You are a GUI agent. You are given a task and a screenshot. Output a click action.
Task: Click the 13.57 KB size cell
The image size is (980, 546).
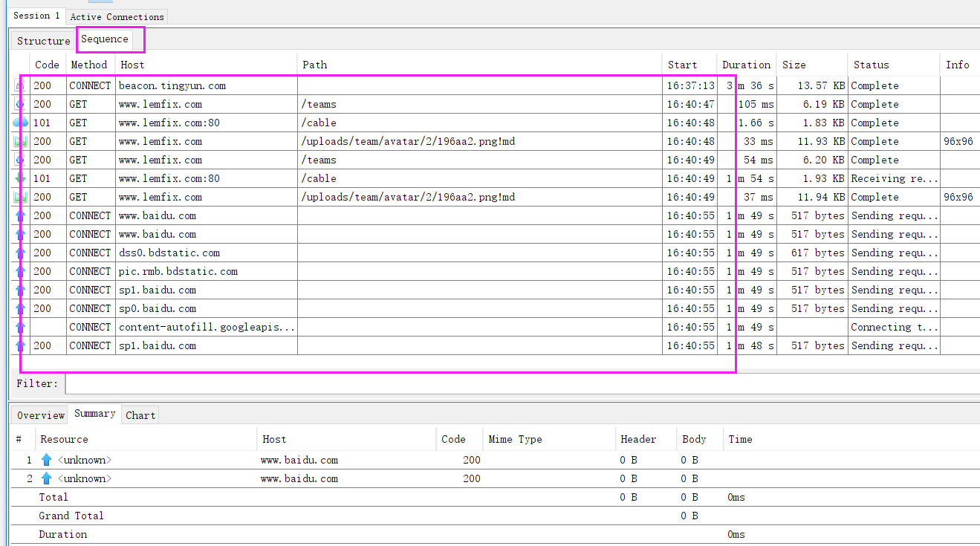pyautogui.click(x=812, y=85)
